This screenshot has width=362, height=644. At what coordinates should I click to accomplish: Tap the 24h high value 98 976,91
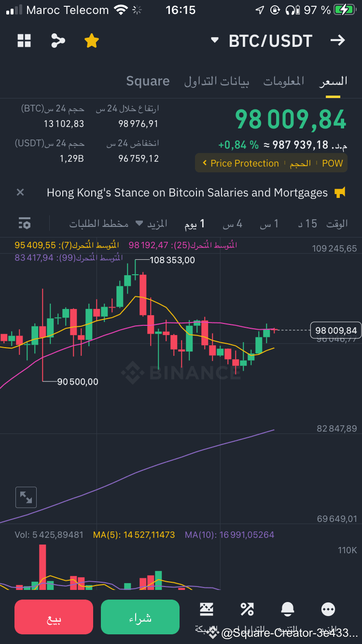[x=139, y=124]
